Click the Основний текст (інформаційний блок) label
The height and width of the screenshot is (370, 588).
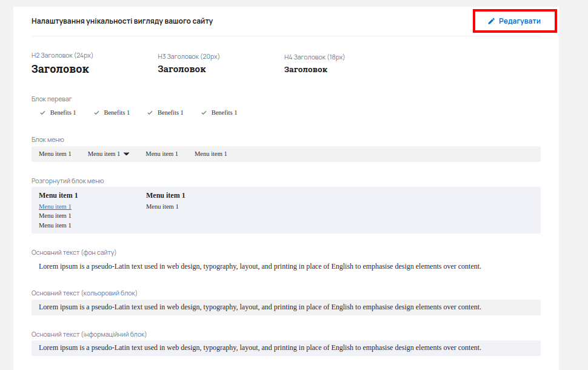pos(89,334)
